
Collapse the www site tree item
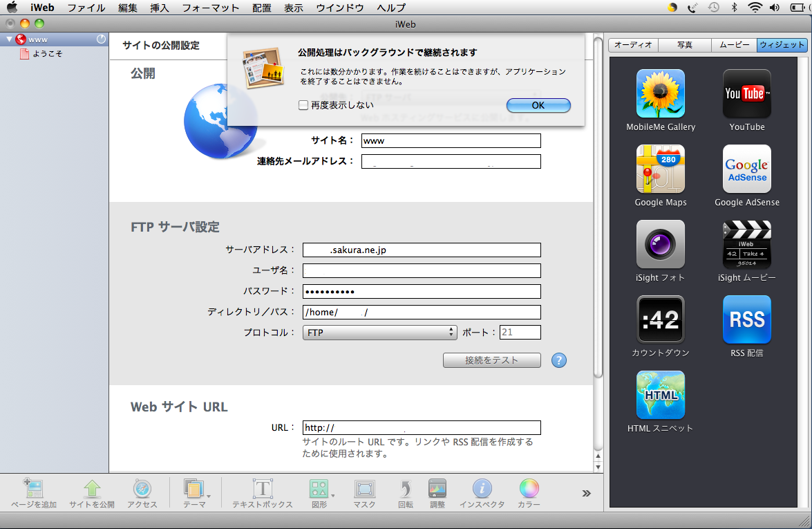[8, 39]
